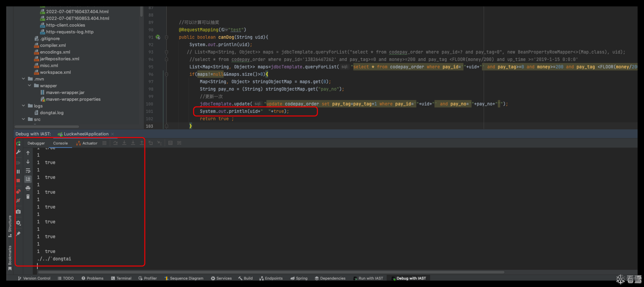Toggle soft-wrap in the console
Screen dimensions: 644x287
point(28,170)
